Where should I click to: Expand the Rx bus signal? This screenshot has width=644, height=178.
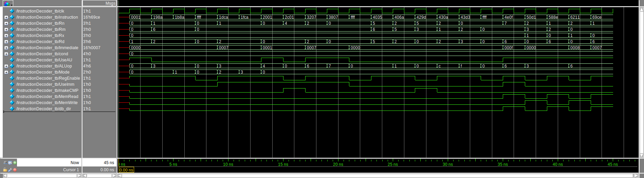tap(6, 36)
